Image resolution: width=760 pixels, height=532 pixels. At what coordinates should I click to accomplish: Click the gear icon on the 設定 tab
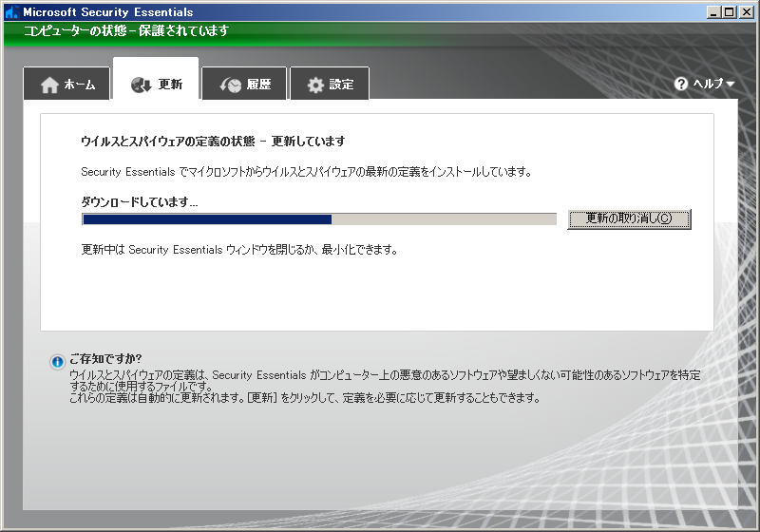315,85
